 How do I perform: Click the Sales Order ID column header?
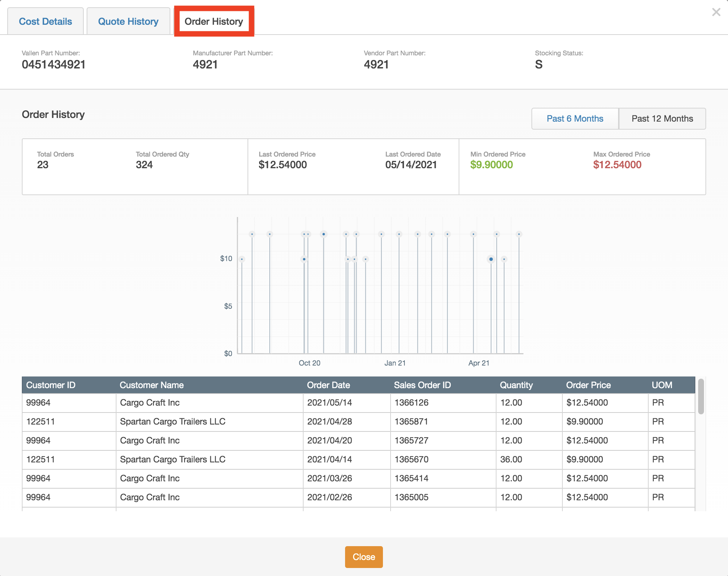point(422,385)
